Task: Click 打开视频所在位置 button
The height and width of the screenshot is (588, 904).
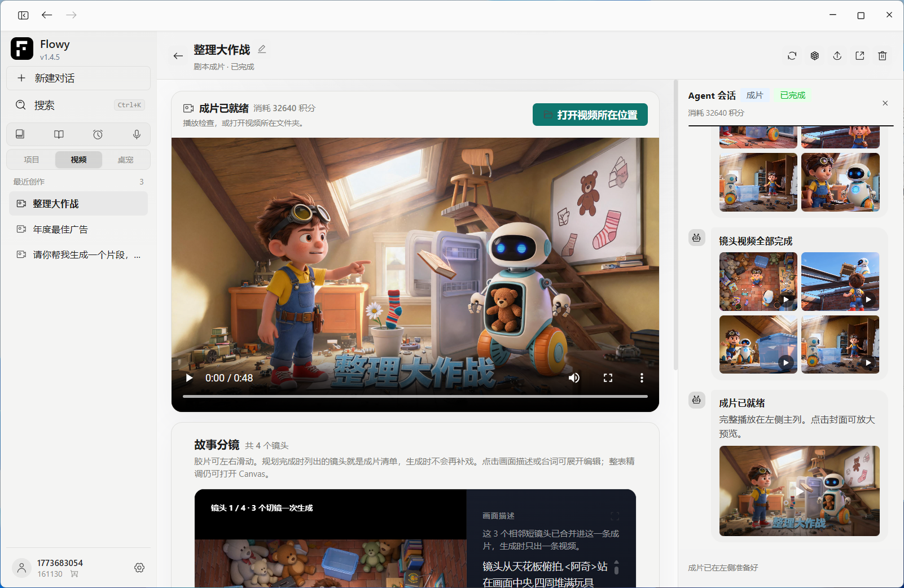Action: tap(590, 115)
